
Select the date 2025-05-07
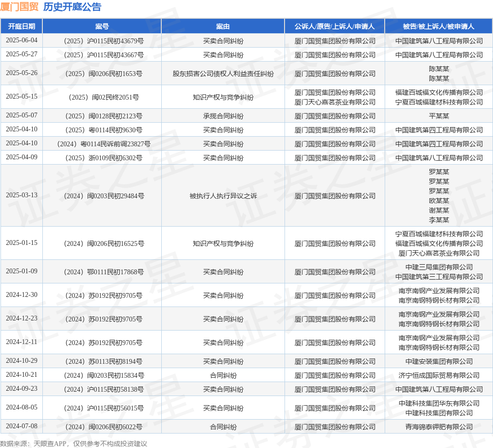coord(21,115)
